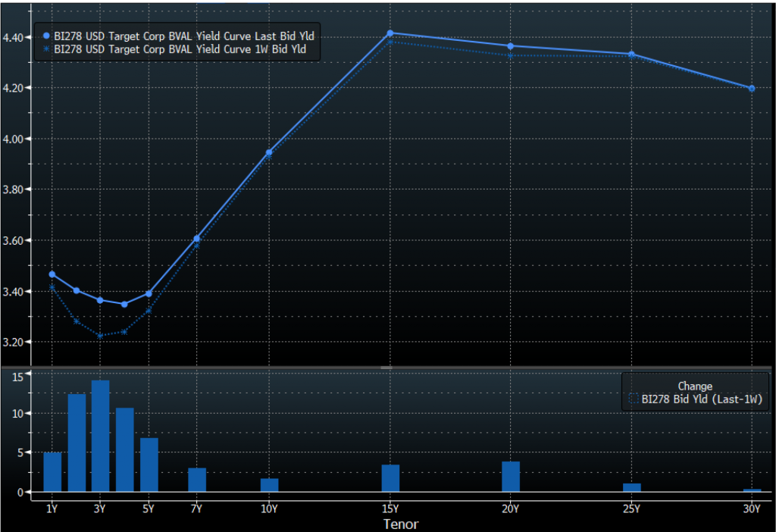Click the Last Bid Yld legend marker dot

[x=46, y=36]
